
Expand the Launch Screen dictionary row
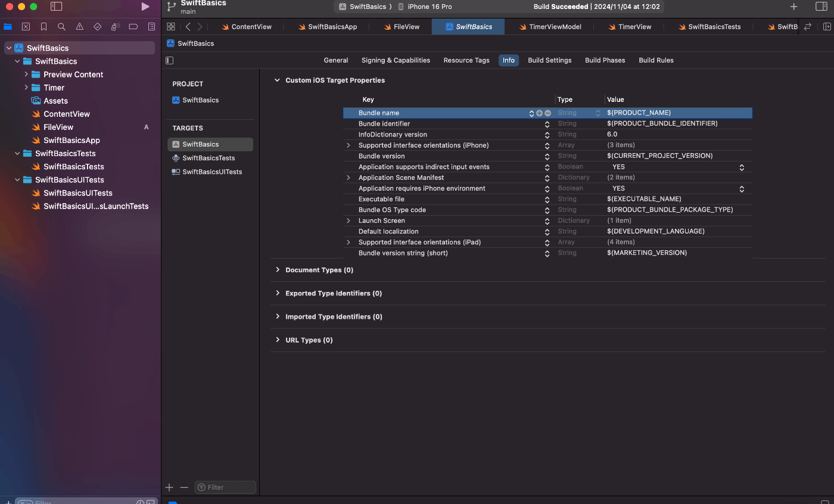(x=348, y=221)
